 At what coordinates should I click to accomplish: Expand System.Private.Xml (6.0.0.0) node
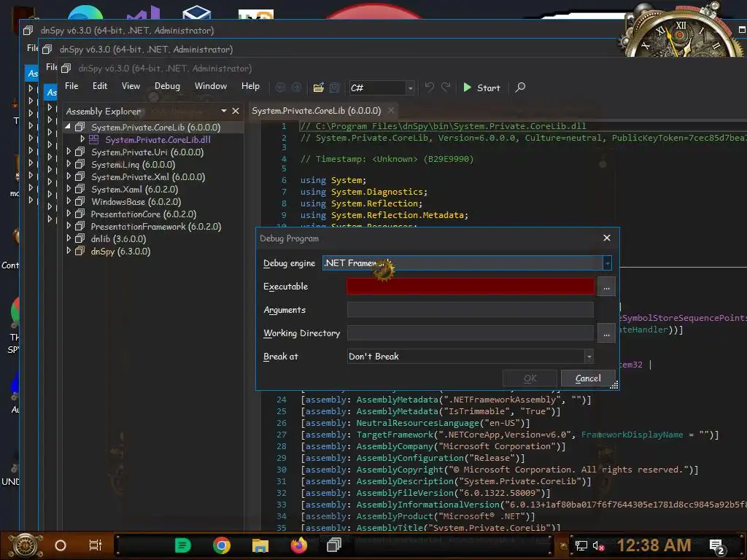click(69, 176)
